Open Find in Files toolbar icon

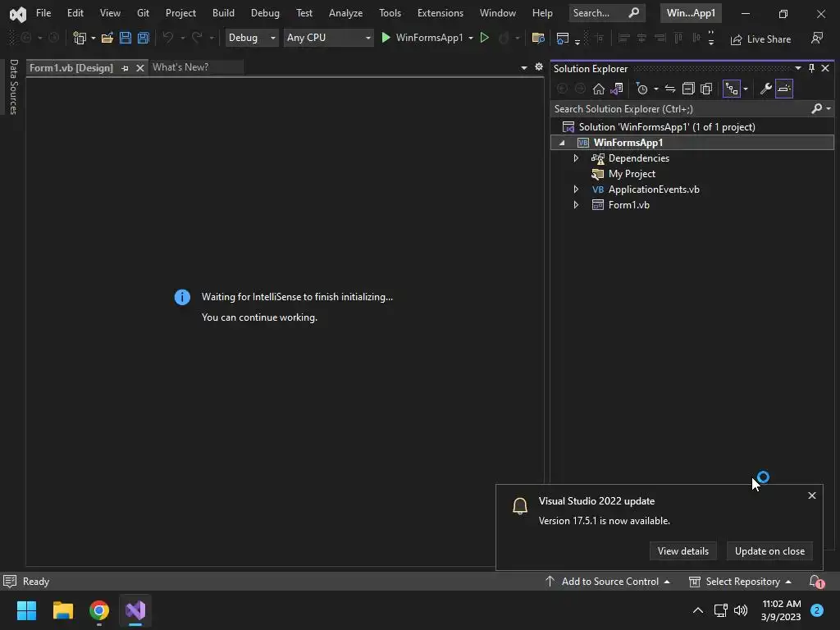point(538,38)
